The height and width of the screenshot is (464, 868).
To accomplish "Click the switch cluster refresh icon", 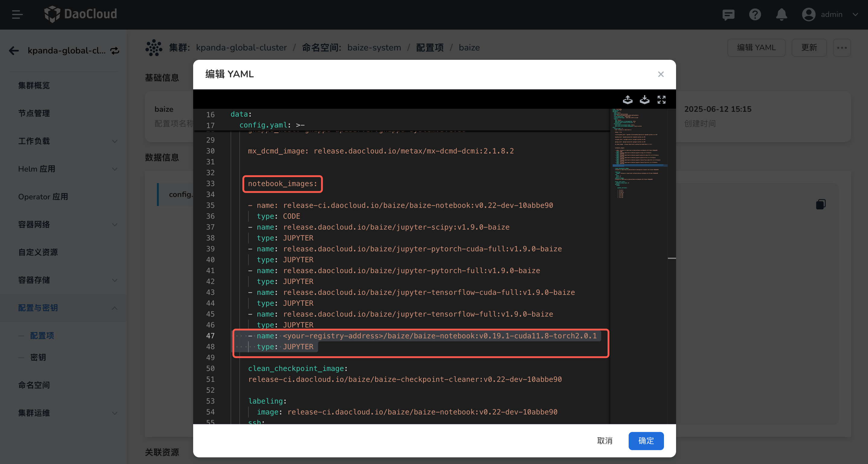I will [115, 50].
